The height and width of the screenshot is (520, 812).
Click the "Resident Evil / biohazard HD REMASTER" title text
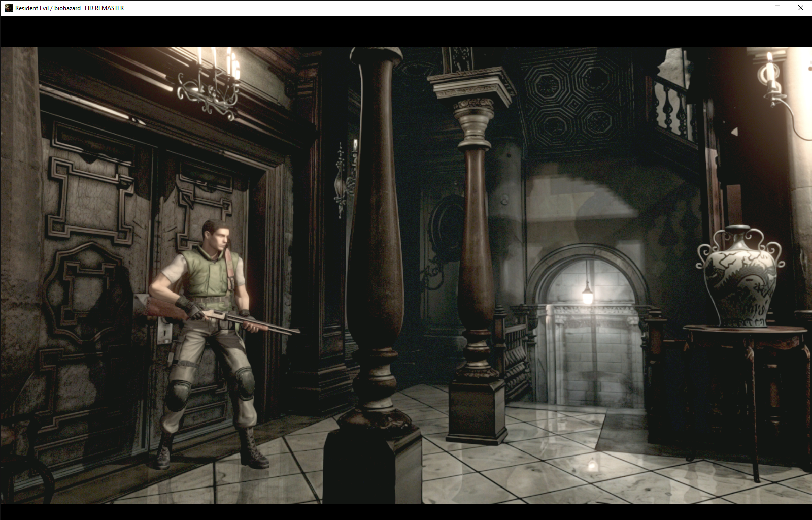(x=70, y=8)
